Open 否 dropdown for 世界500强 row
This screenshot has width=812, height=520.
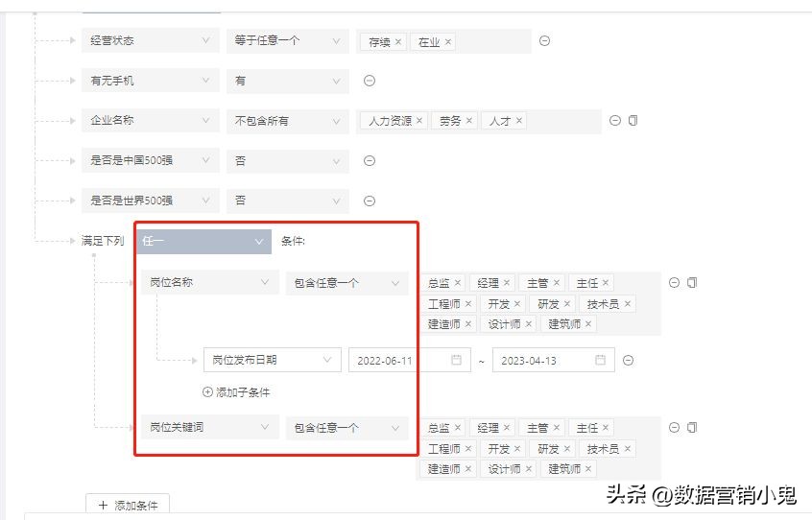coord(287,201)
